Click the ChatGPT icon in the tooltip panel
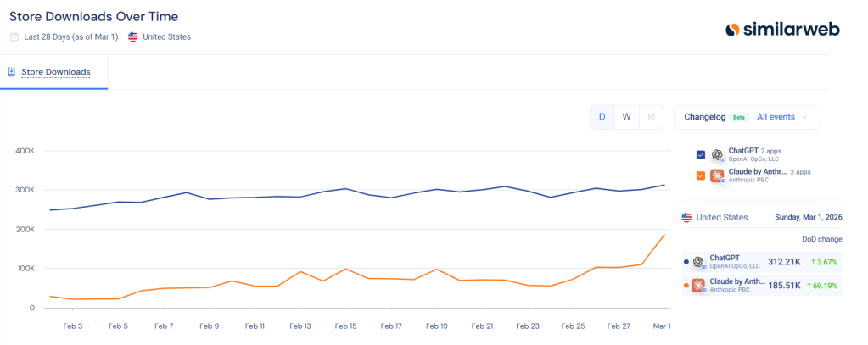868x345 pixels. [x=698, y=262]
